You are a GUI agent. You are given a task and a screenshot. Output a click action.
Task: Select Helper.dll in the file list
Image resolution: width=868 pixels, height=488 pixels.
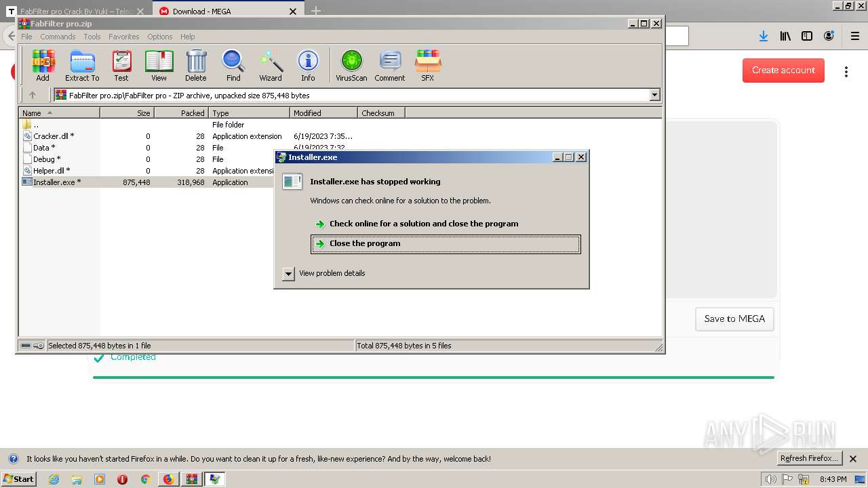[47, 171]
